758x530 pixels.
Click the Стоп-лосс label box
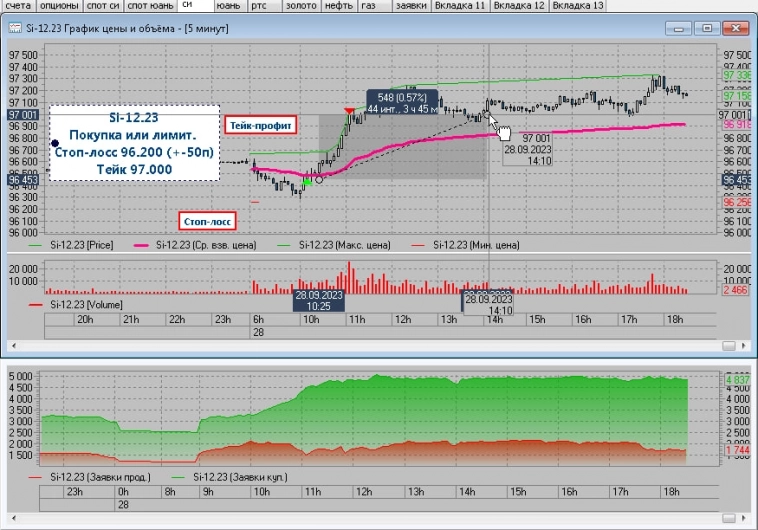coord(207,221)
